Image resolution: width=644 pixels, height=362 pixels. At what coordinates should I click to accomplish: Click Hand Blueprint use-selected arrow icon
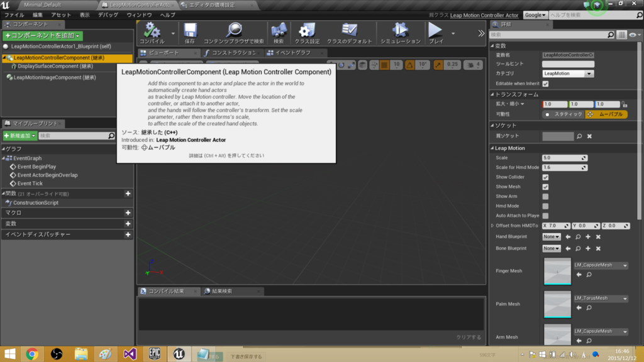tap(568, 237)
